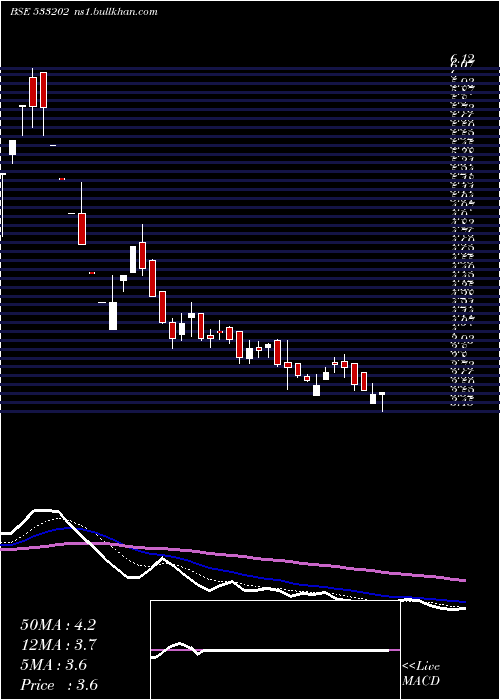
Task: Select the 5MA : 3.6 readout
Action: pyautogui.click(x=54, y=665)
